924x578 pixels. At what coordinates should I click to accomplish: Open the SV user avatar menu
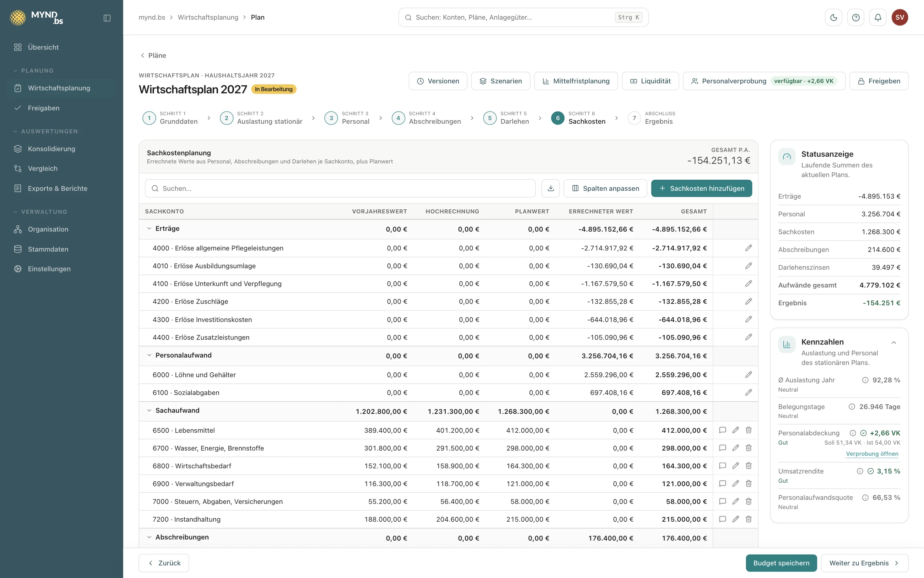click(x=900, y=17)
